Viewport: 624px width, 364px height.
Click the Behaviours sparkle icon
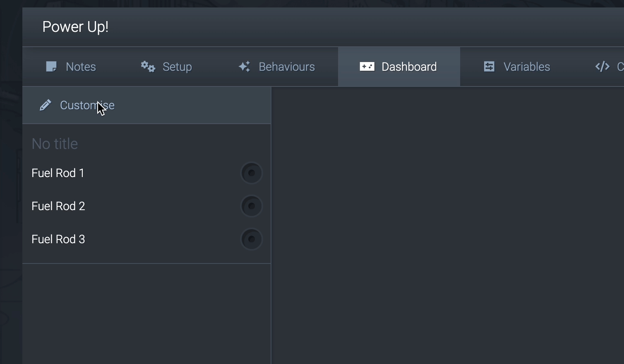click(244, 66)
